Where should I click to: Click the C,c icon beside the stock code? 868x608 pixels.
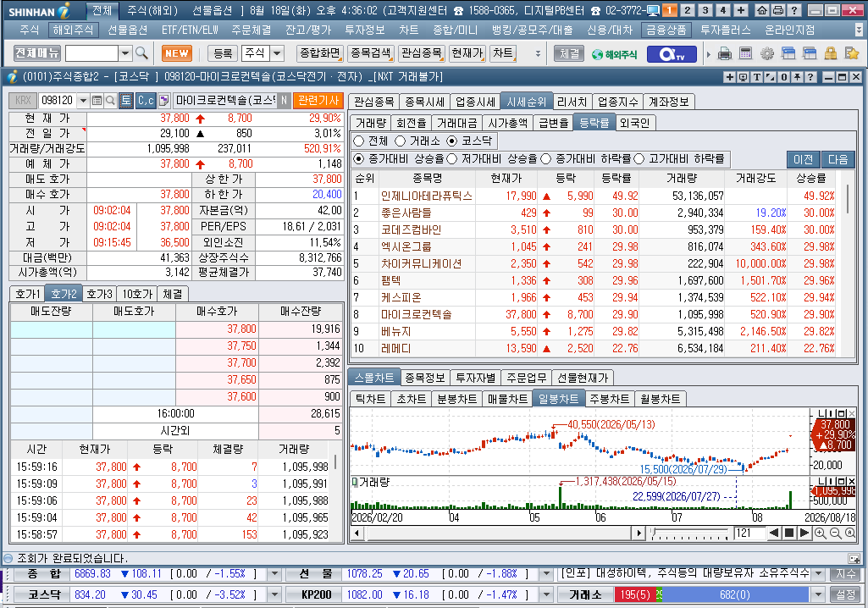click(x=146, y=100)
